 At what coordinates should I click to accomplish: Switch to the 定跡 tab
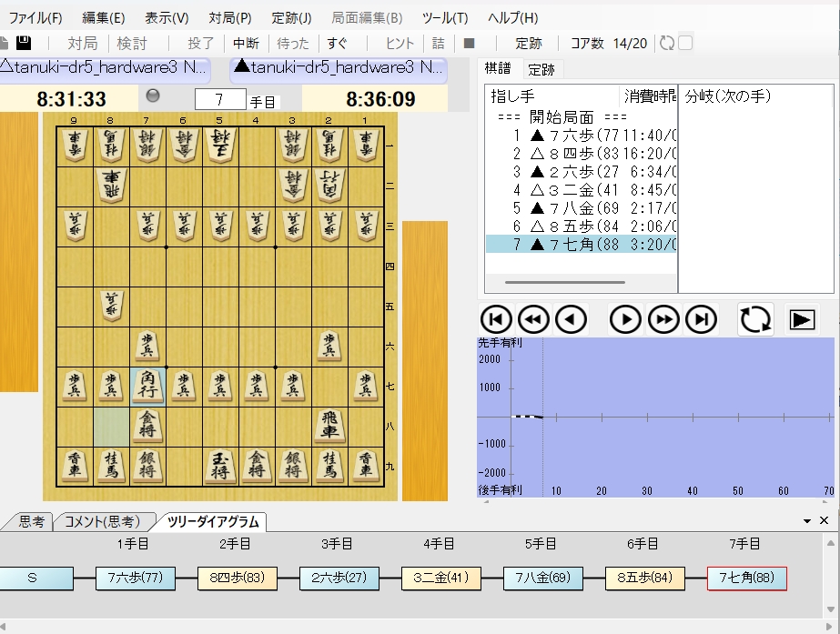tap(541, 69)
